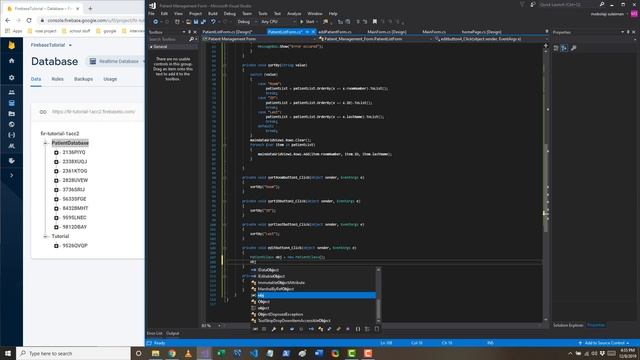Viewport: 640px width, 360px height.
Task: Open the Error List tab at bottom
Action: [x=155, y=333]
